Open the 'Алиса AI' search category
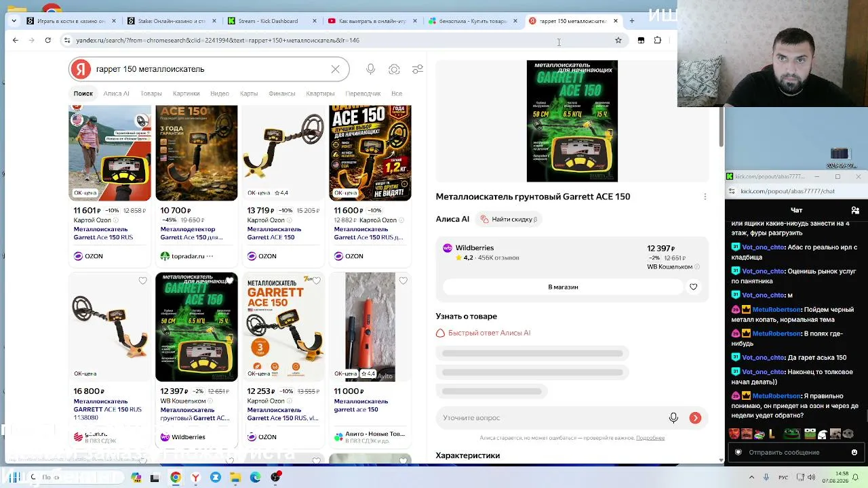The image size is (868, 488). click(116, 94)
